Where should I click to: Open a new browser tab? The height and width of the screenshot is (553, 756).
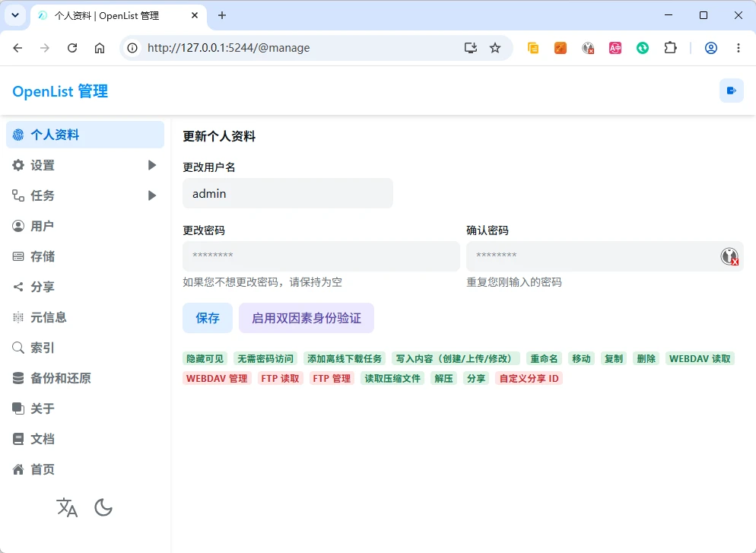coord(222,15)
